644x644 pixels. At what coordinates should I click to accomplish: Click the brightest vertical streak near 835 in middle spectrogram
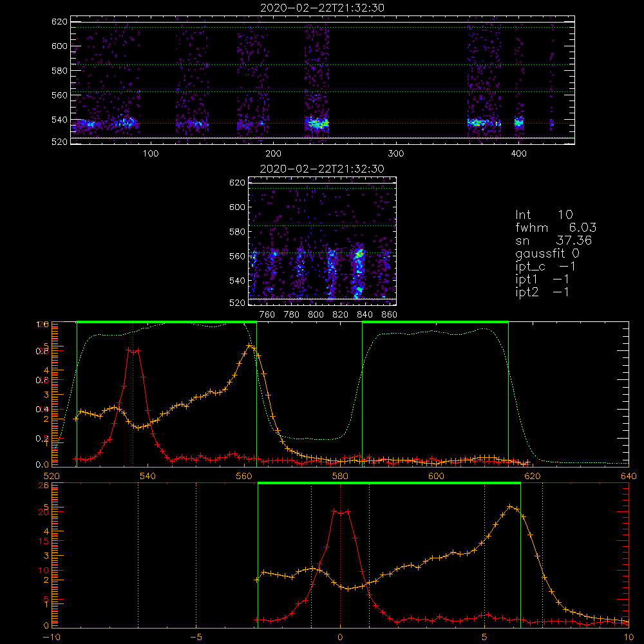(x=359, y=271)
